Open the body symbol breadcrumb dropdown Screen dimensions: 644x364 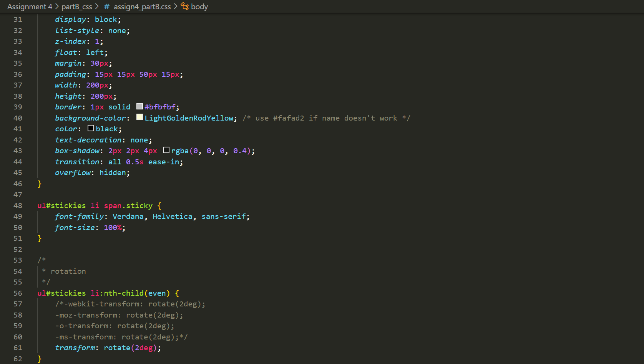(200, 7)
